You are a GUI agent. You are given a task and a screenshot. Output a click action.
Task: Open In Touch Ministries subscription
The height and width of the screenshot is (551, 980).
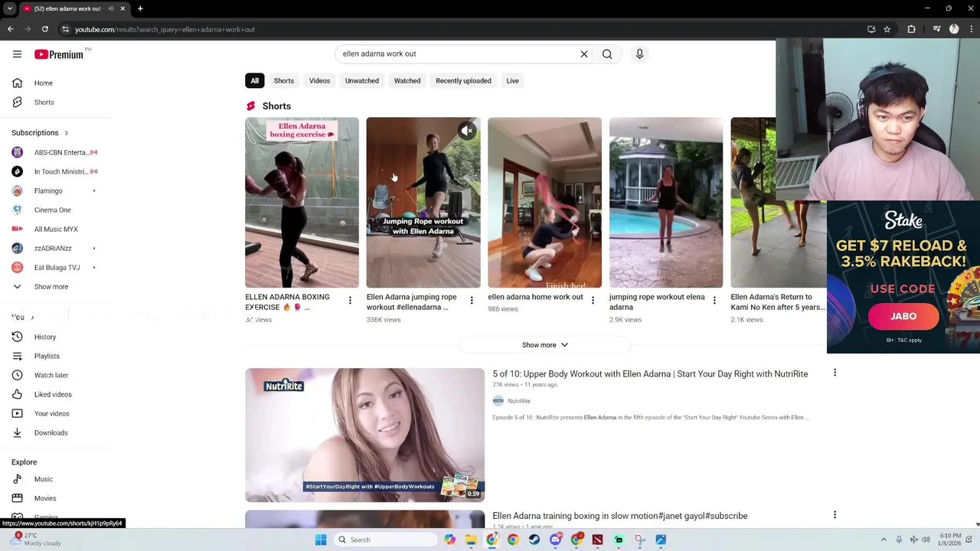(x=55, y=171)
